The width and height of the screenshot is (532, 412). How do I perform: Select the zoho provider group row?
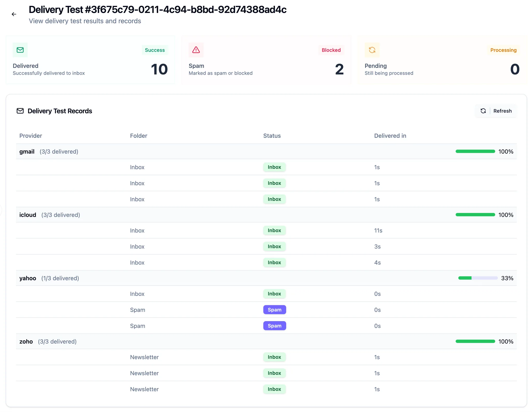tap(266, 341)
